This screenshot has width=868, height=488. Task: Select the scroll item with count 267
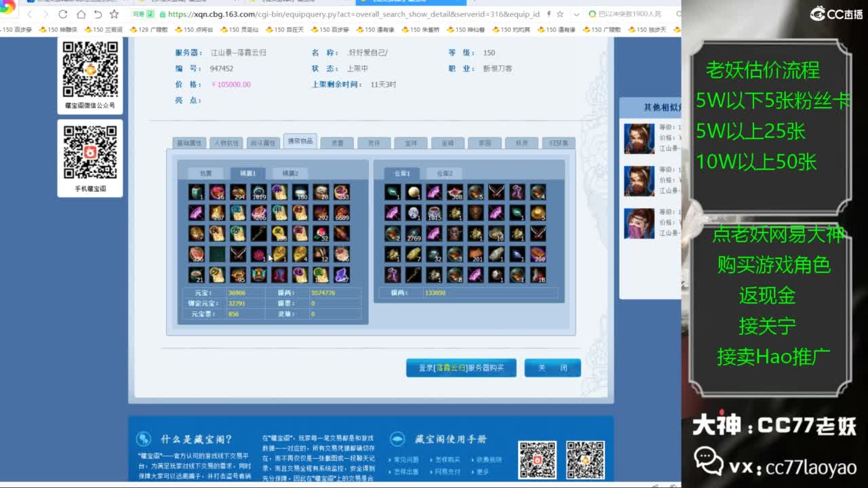[x=217, y=213]
